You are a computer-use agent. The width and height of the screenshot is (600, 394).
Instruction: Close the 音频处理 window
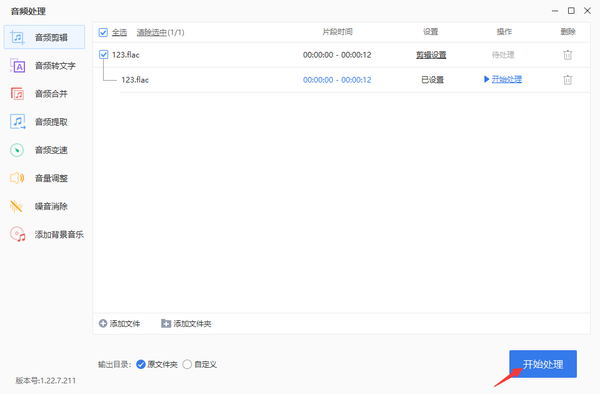(x=587, y=11)
